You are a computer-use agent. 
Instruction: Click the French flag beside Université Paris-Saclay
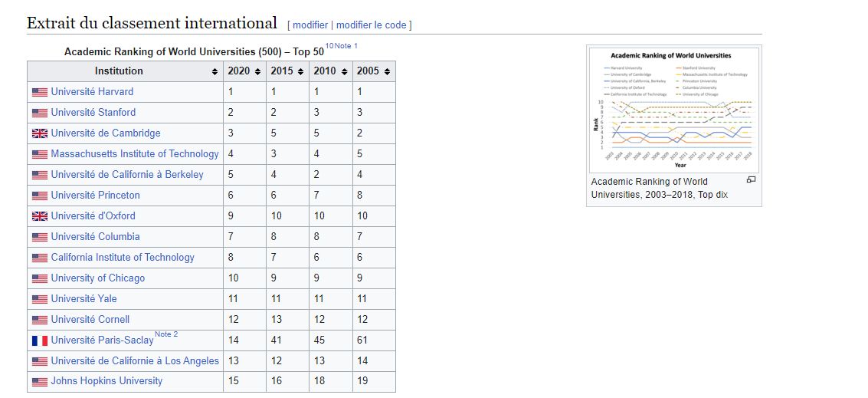40,341
